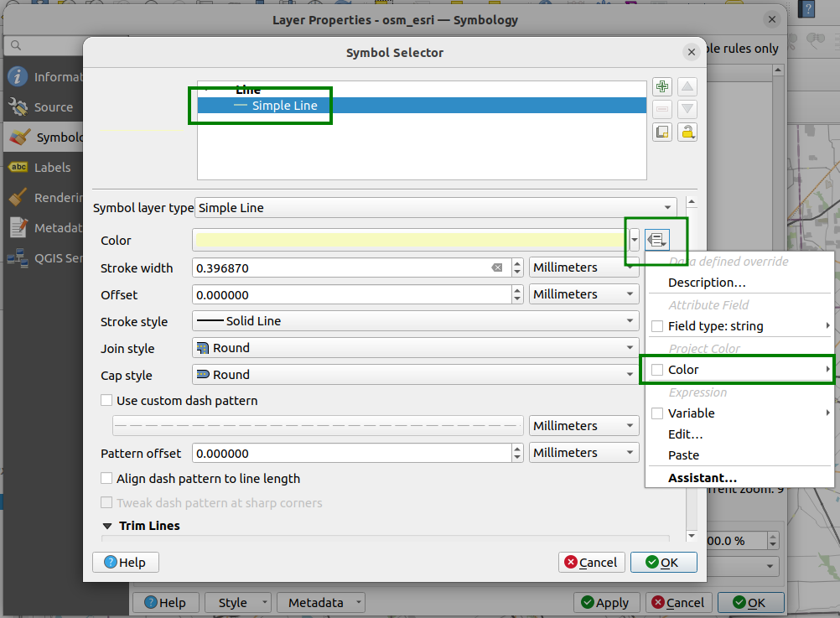Close the Symbol Selector dialog
The width and height of the screenshot is (840, 618).
[692, 52]
